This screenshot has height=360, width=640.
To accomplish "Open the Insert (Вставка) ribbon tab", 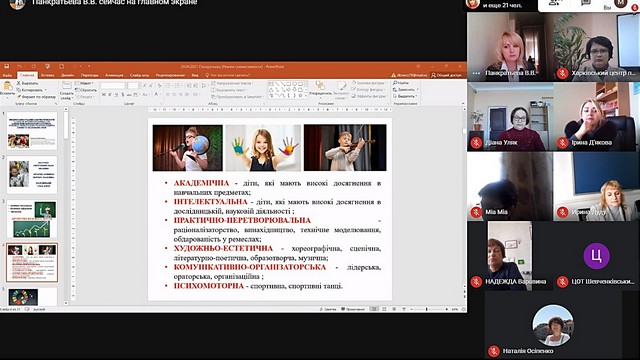I will pos(47,75).
